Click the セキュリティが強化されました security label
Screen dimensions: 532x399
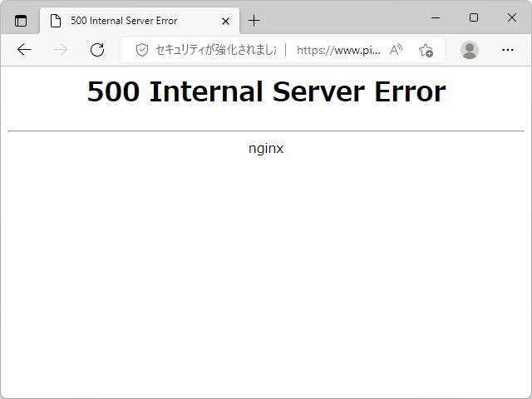(x=216, y=50)
